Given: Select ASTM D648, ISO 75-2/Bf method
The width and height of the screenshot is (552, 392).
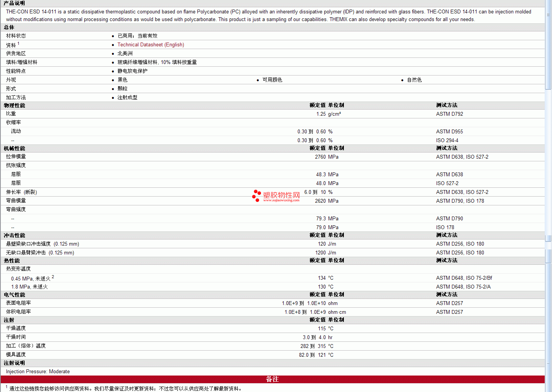Looking at the screenshot, I should pyautogui.click(x=464, y=278).
